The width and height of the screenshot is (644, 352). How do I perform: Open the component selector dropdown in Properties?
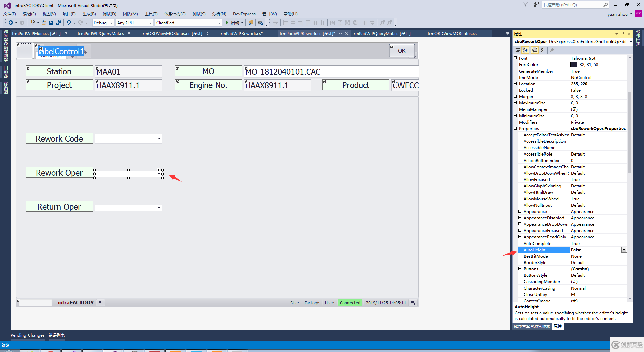click(631, 42)
